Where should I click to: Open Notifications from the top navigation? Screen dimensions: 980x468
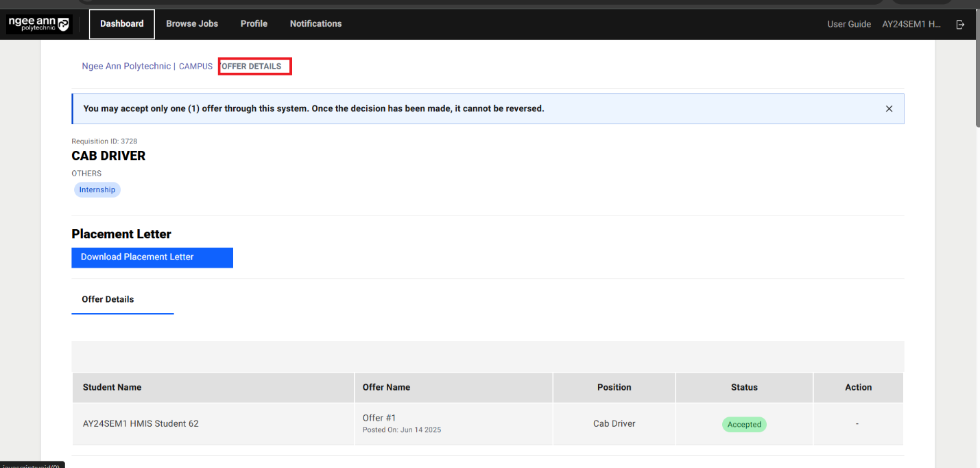tap(315, 24)
